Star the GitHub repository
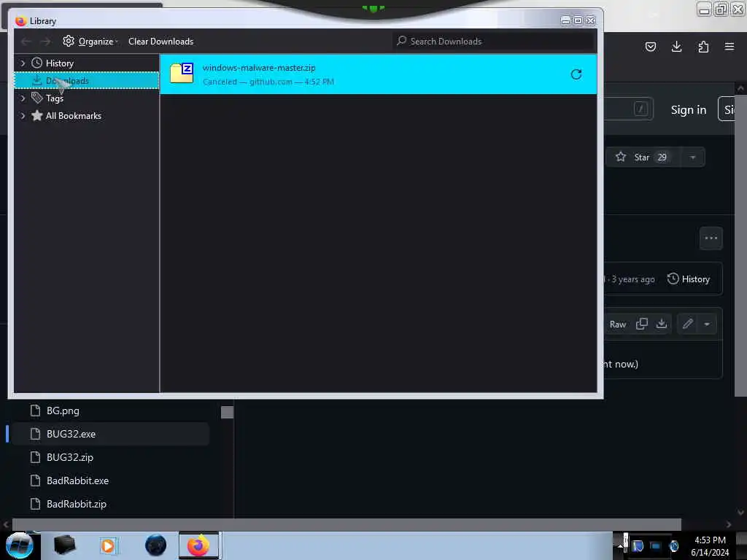Image resolution: width=747 pixels, height=560 pixels. click(x=643, y=157)
